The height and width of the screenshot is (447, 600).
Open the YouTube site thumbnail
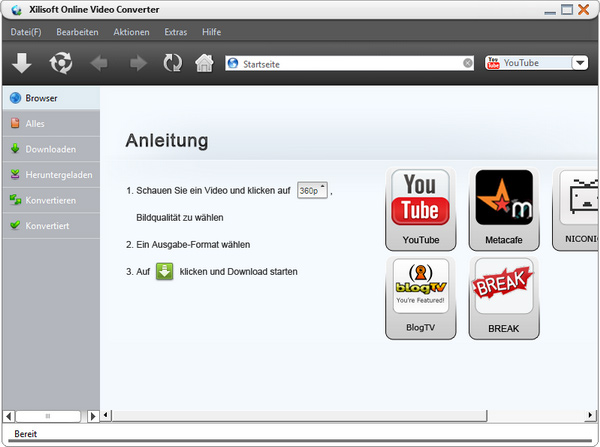[x=421, y=209]
